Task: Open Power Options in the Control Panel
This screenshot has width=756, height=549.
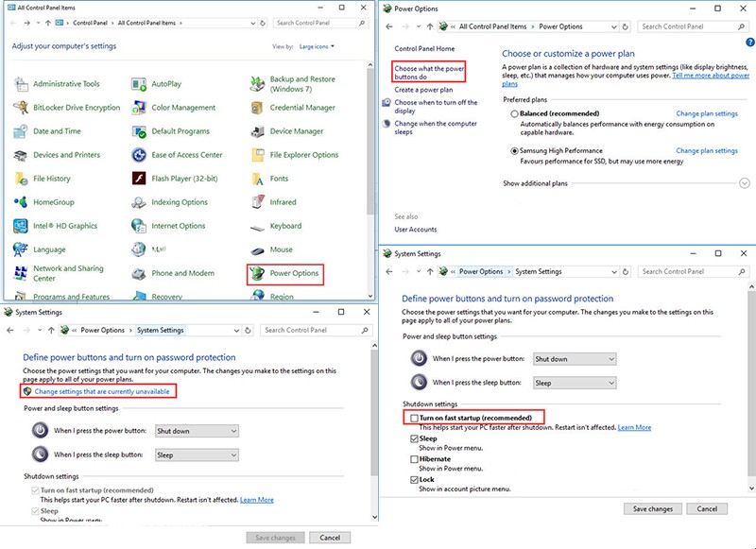Action: (x=294, y=274)
